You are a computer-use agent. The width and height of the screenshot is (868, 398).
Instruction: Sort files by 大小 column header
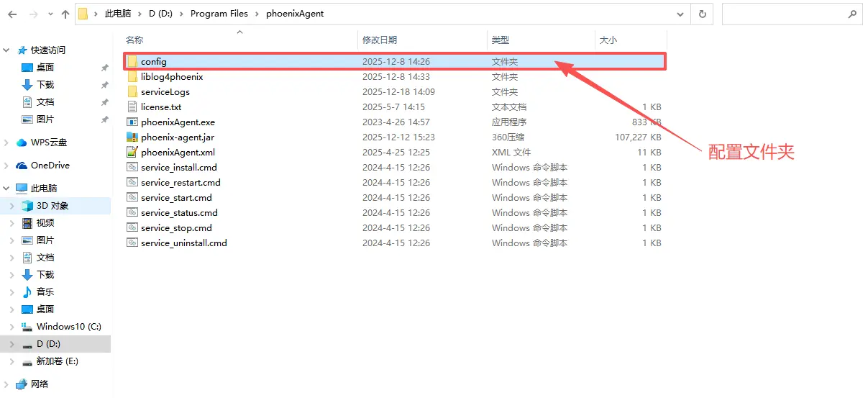click(608, 40)
